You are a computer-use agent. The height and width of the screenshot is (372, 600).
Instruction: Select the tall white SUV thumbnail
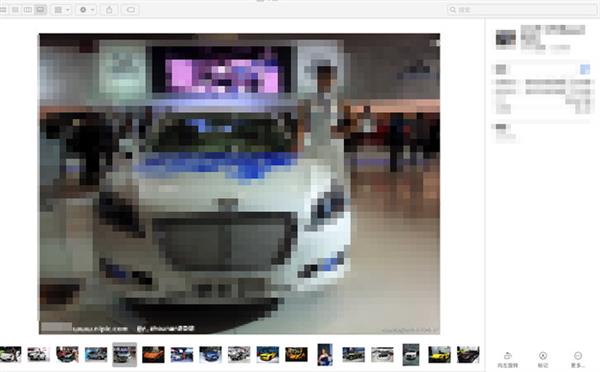411,354
